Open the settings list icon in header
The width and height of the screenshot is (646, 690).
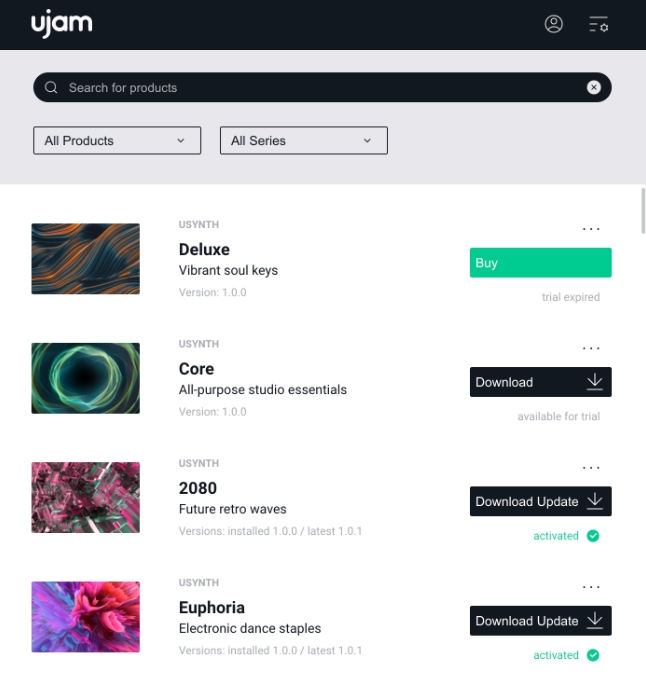599,24
